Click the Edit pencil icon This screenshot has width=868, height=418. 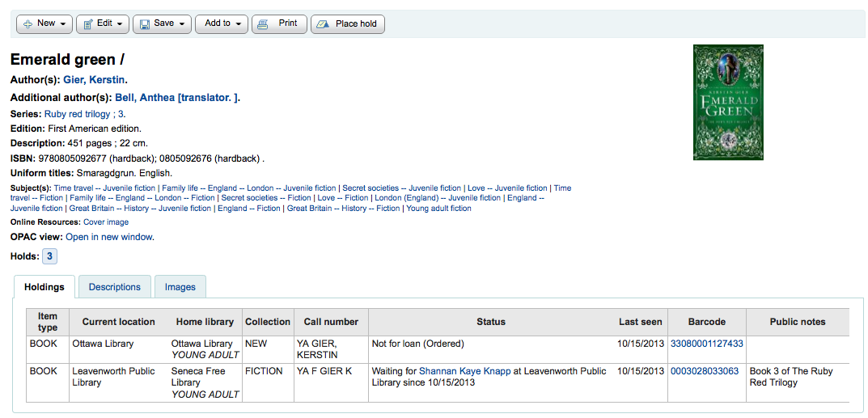click(88, 24)
